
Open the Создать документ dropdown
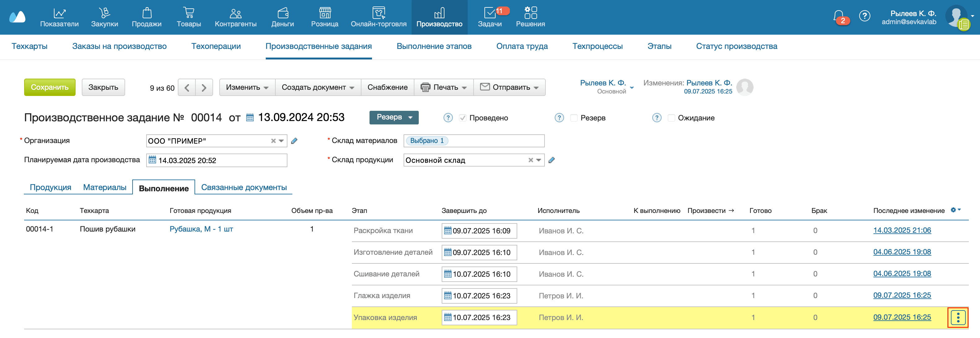point(317,87)
